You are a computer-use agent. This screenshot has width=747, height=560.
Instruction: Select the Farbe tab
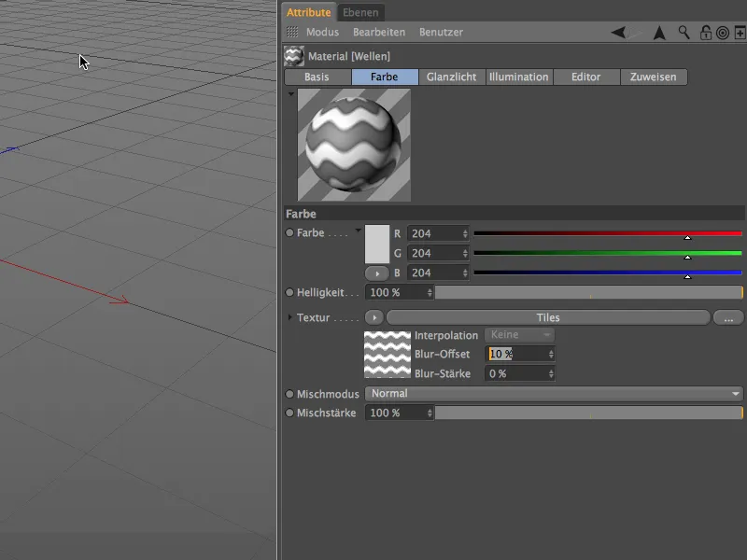pyautogui.click(x=385, y=77)
